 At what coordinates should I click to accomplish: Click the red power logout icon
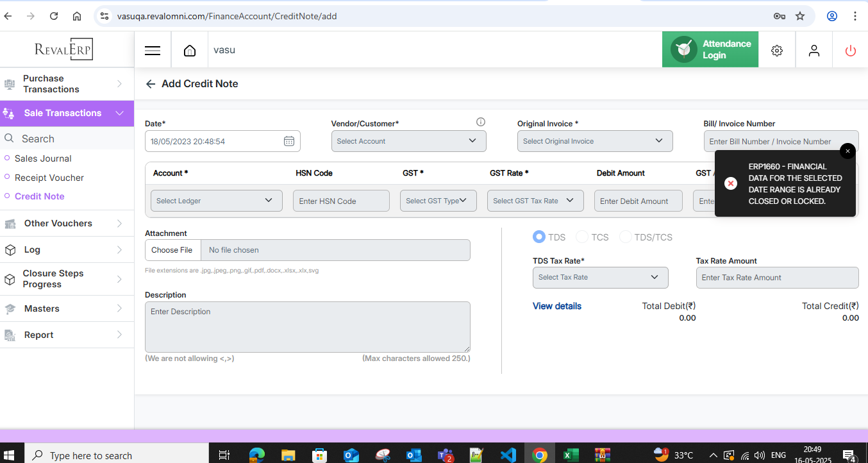pyautogui.click(x=851, y=51)
